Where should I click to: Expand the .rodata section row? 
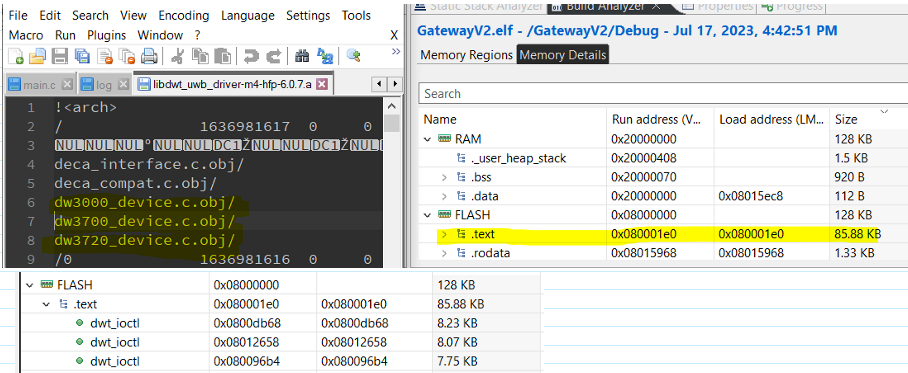point(444,253)
